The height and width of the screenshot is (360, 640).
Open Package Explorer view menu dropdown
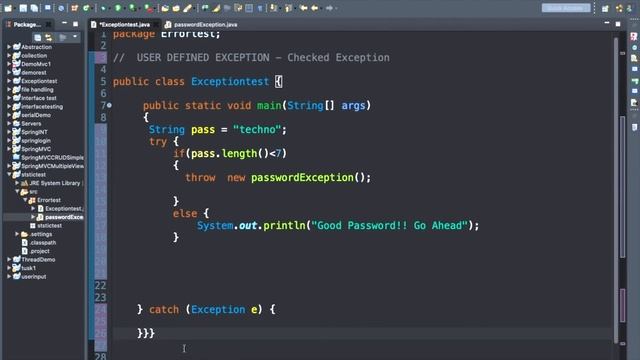point(75,37)
